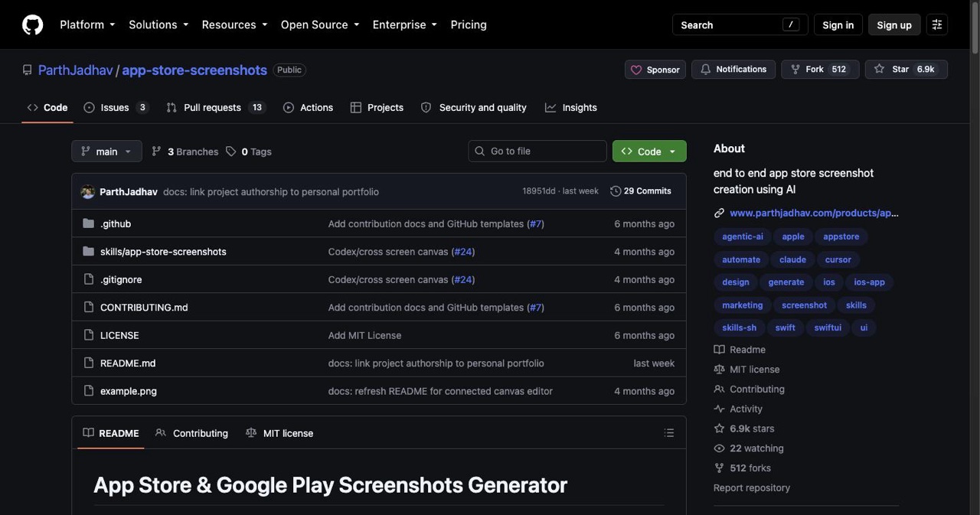980x515 pixels.
Task: Expand the Resources menu
Action: click(234, 24)
